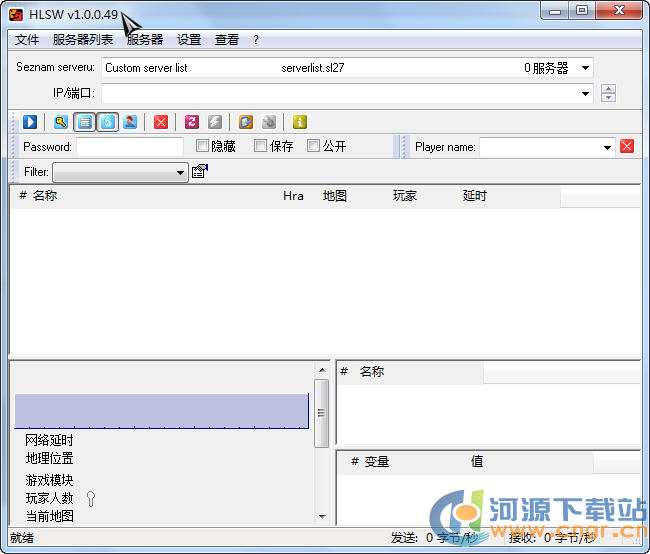Toggle the server list view icon
Viewport: 650px width, 554px height.
(x=85, y=122)
